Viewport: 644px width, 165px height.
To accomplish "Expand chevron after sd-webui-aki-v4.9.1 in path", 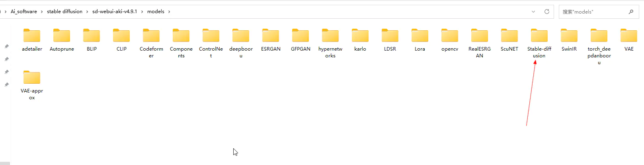I will [x=142, y=12].
